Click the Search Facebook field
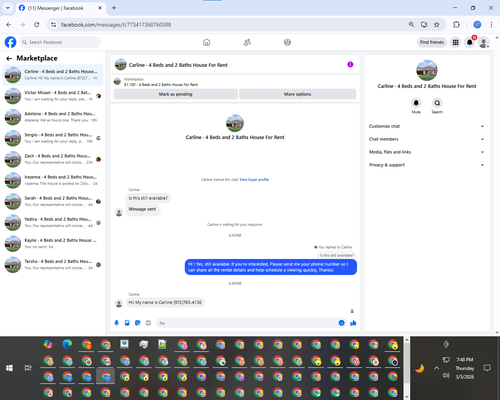Image resolution: width=500 pixels, height=400 pixels. 60,42
